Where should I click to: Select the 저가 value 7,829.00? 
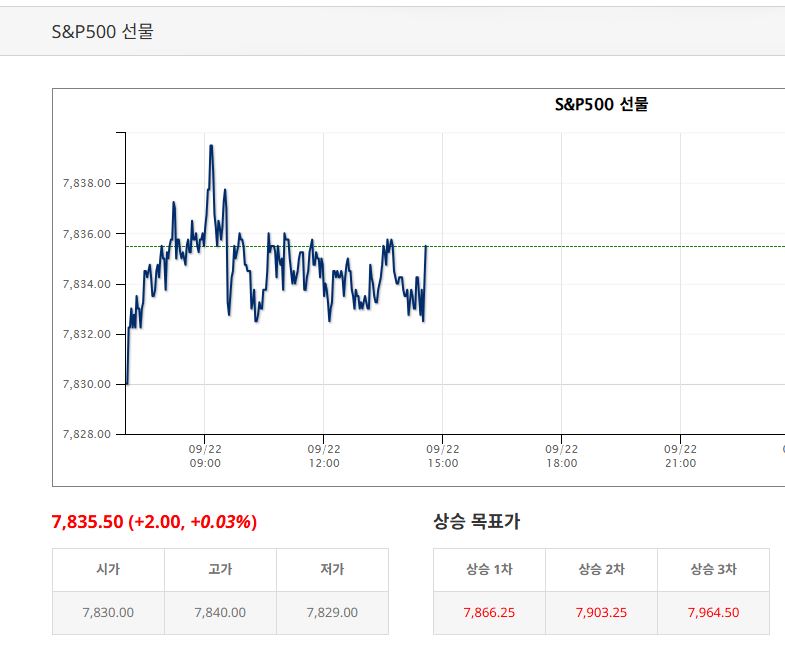[x=332, y=612]
